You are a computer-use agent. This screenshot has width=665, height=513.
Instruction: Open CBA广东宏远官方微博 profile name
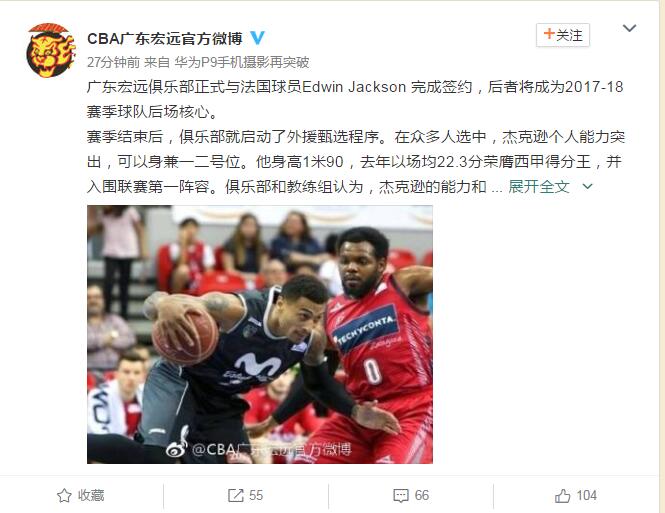165,39
